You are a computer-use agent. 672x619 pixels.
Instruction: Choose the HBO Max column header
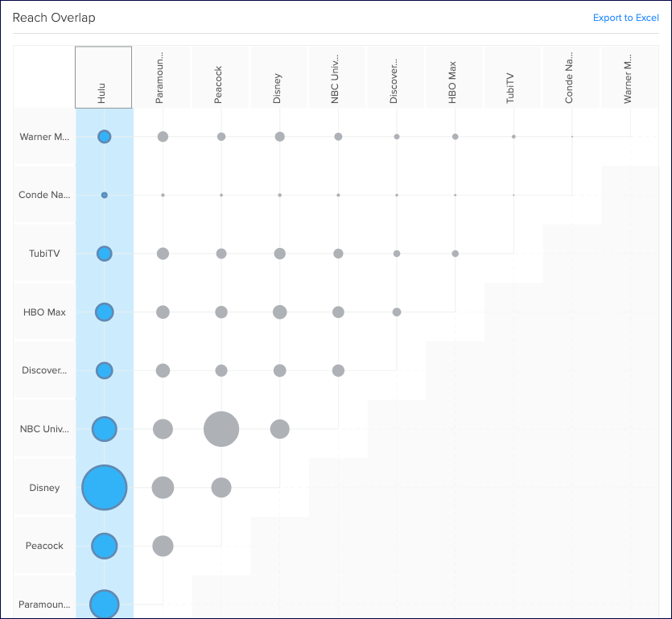click(454, 77)
